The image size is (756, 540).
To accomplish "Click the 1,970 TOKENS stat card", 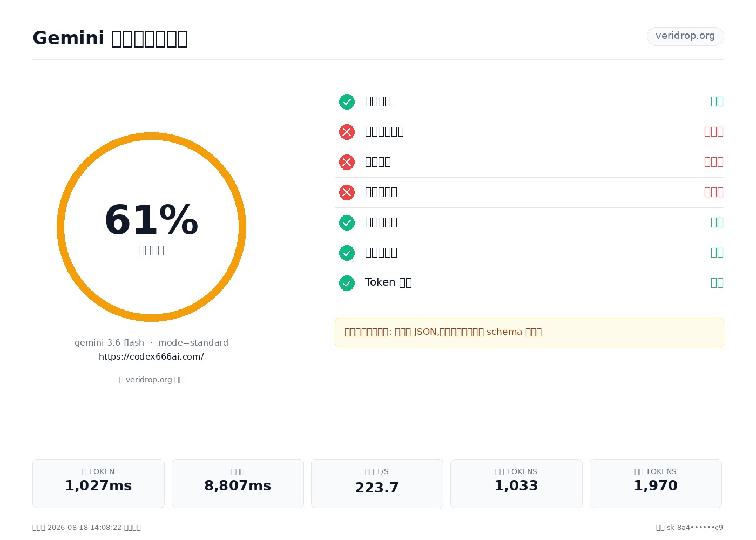I will [x=656, y=483].
